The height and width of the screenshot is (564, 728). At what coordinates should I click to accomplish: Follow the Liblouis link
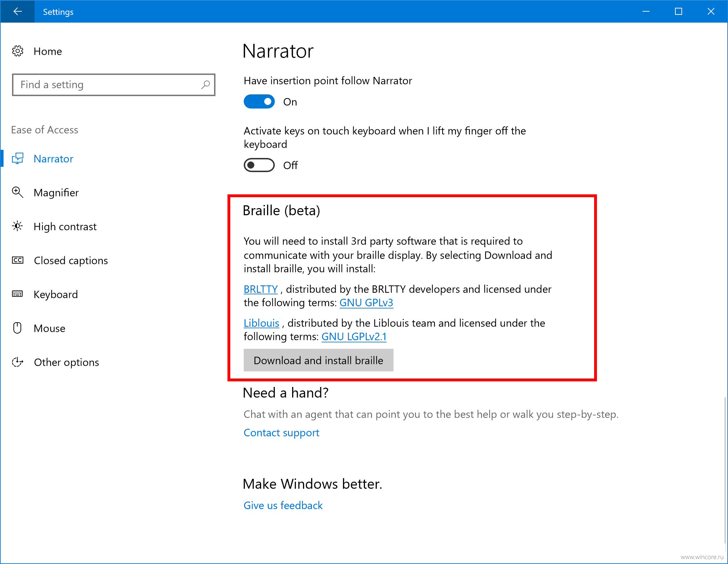[261, 323]
